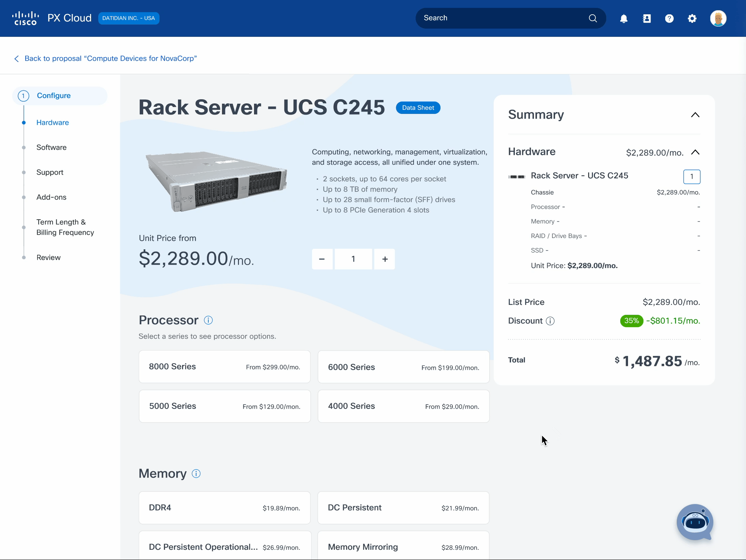This screenshot has height=560, width=746.
Task: Click the step 1 circle icon
Action: coord(24,96)
